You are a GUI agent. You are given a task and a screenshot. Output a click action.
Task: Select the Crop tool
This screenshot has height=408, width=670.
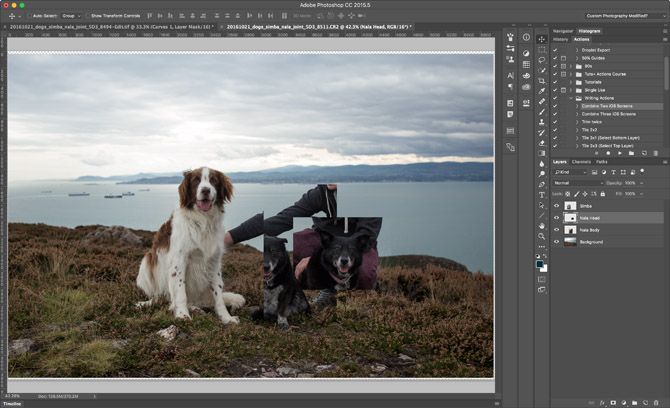coord(541,81)
